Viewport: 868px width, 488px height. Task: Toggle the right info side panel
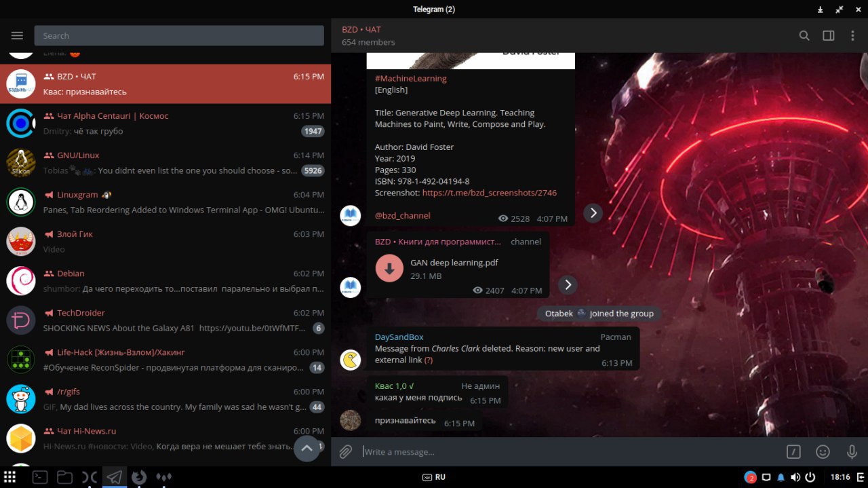829,36
